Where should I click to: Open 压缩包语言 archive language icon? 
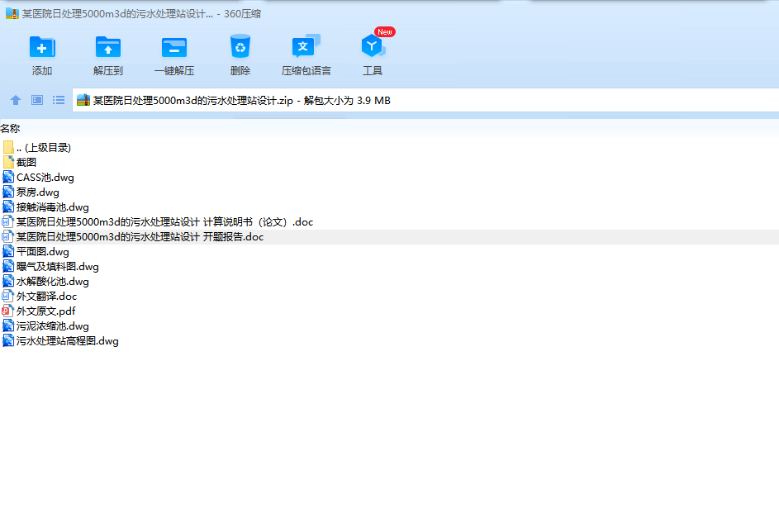(306, 47)
